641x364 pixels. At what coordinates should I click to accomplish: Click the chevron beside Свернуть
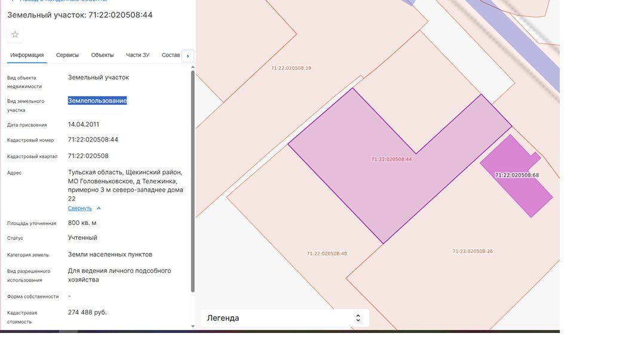[x=99, y=208]
